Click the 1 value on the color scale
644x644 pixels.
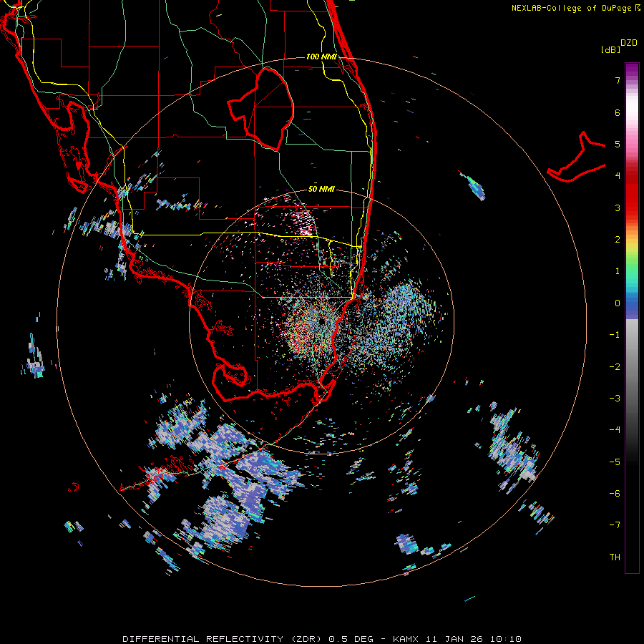618,271
